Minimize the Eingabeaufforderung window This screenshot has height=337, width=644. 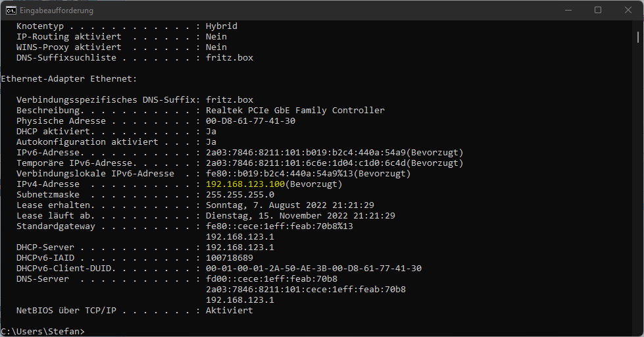coord(568,11)
